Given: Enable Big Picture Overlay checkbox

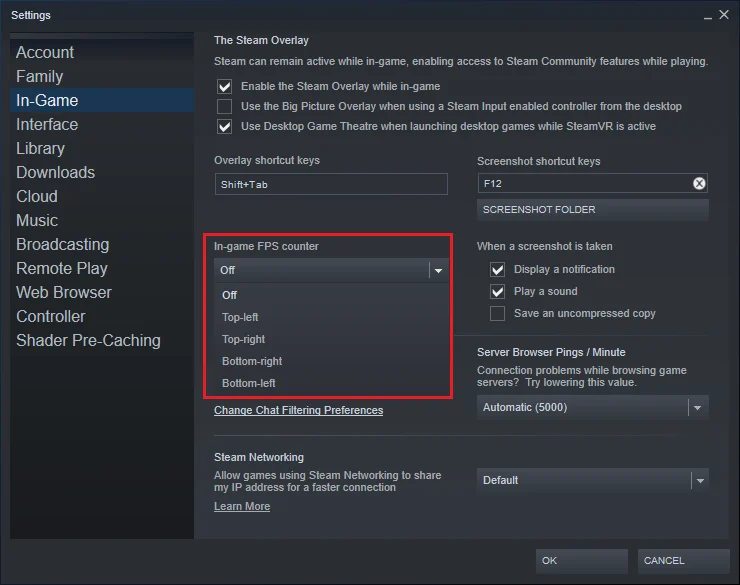Looking at the screenshot, I should 225,106.
